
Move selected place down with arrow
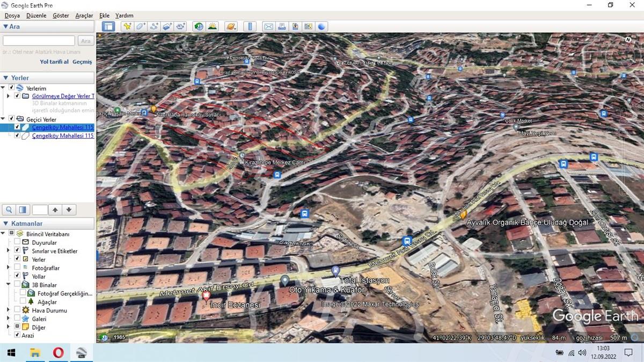coord(69,209)
